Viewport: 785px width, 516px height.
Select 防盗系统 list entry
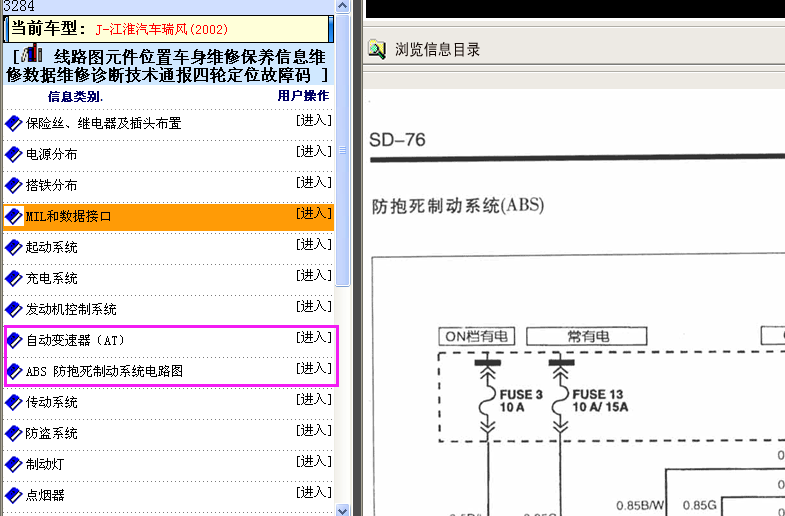point(52,433)
